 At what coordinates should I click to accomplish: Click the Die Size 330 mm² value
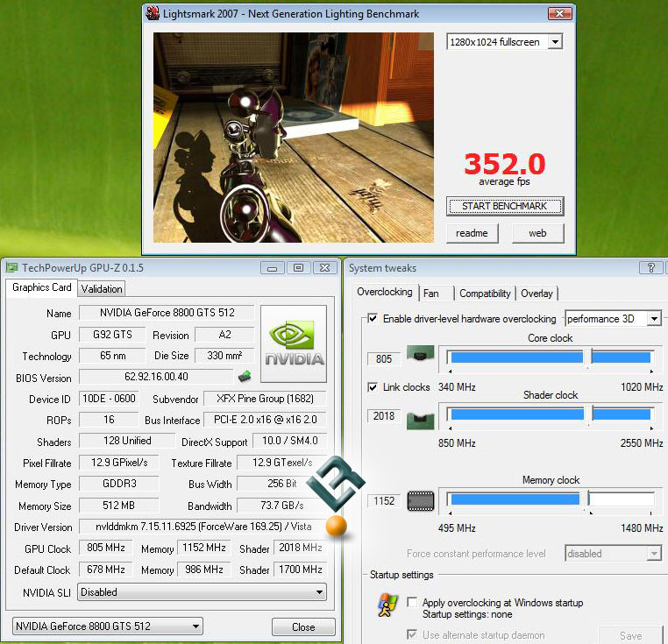224,356
